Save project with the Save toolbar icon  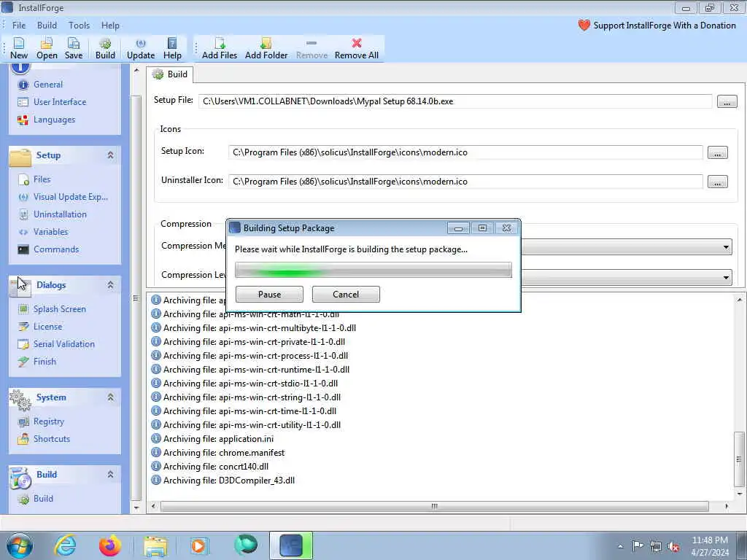pos(74,49)
